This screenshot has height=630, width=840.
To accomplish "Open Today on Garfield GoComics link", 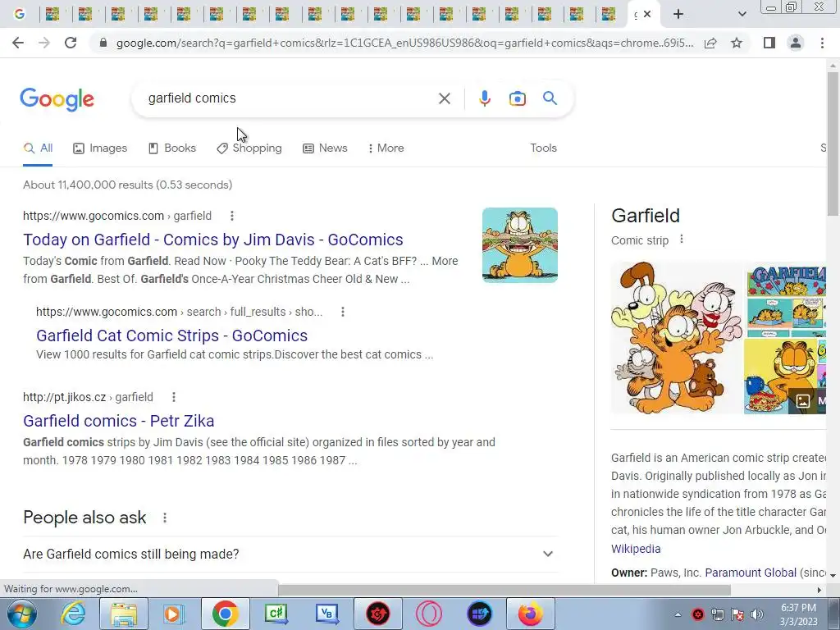I will point(213,240).
